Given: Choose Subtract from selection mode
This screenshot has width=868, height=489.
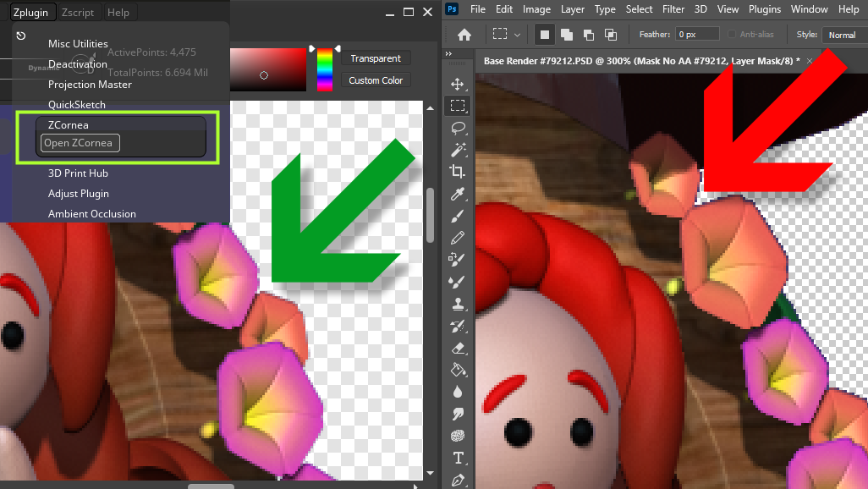Looking at the screenshot, I should pyautogui.click(x=589, y=35).
